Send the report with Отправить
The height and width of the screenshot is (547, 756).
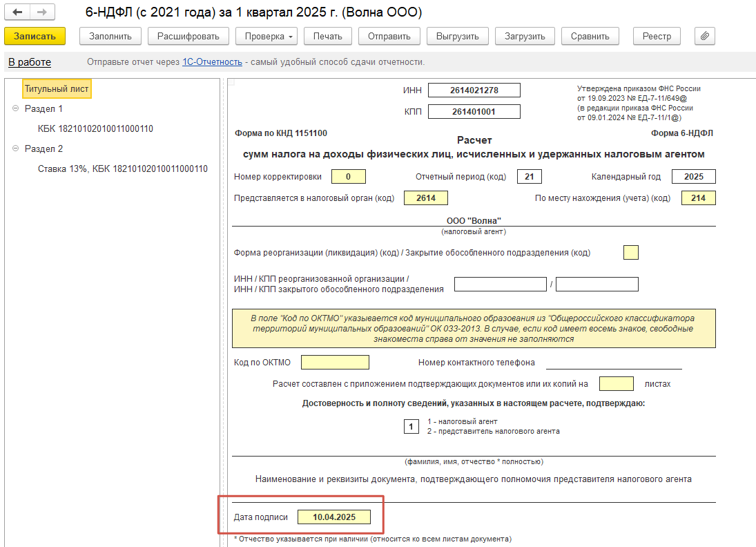pyautogui.click(x=389, y=36)
